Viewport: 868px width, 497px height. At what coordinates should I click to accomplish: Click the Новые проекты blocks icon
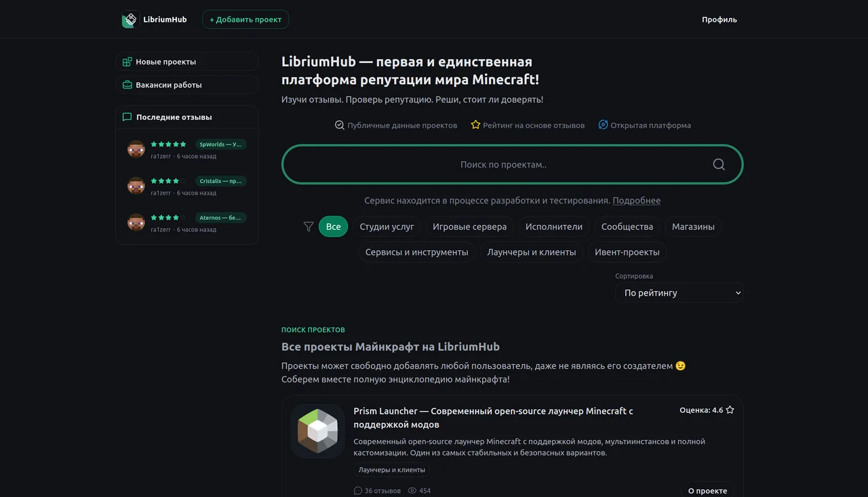click(x=127, y=62)
